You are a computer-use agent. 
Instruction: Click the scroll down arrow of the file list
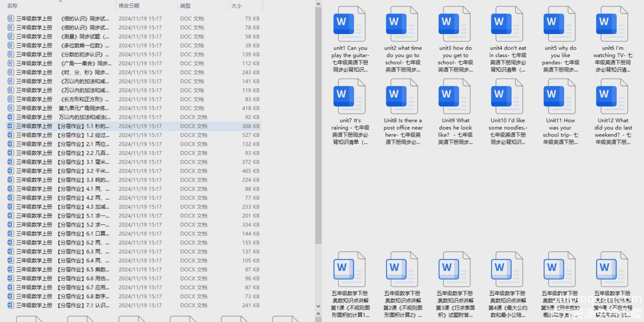pyautogui.click(x=318, y=306)
